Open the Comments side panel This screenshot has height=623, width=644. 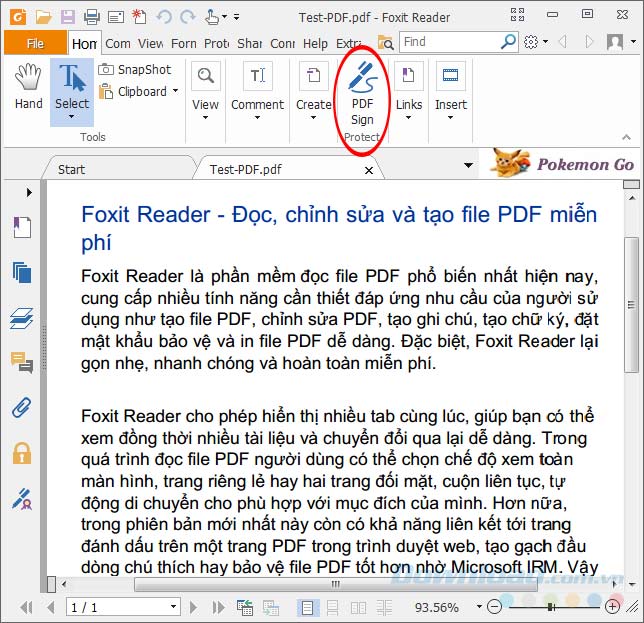[22, 362]
